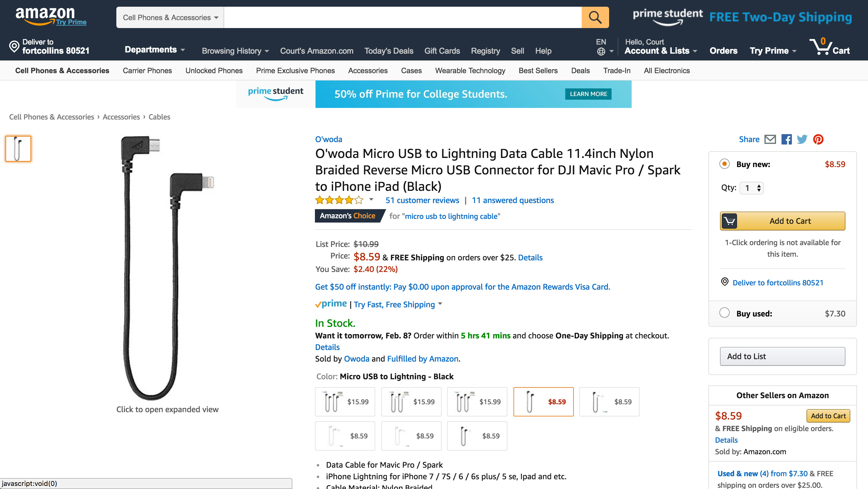Viewport: 868px width, 489px height.
Task: Share product on Facebook
Action: coord(786,139)
